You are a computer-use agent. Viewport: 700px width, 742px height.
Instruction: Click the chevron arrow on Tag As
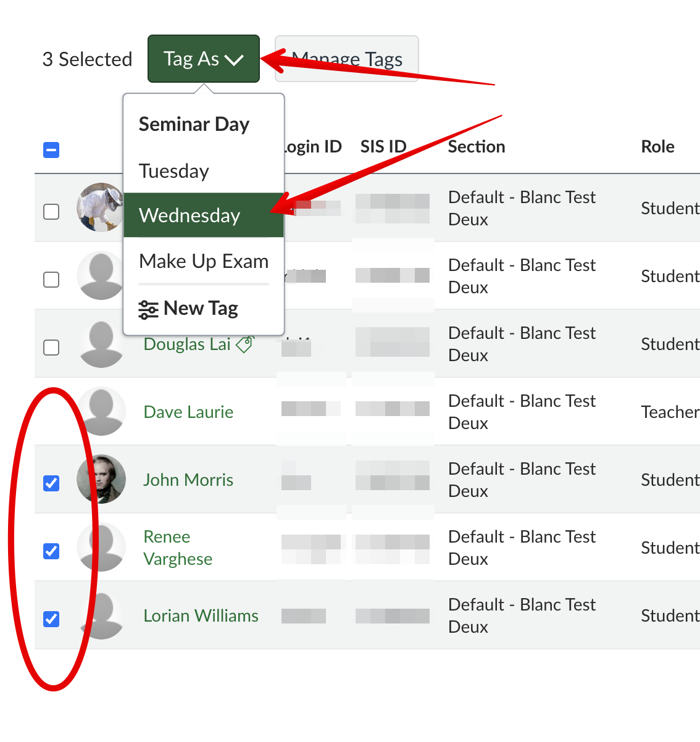click(234, 60)
